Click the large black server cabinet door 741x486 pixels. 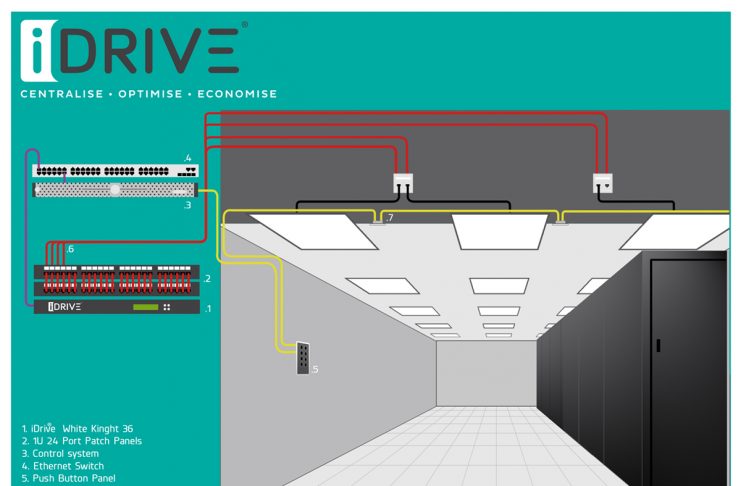point(688,373)
